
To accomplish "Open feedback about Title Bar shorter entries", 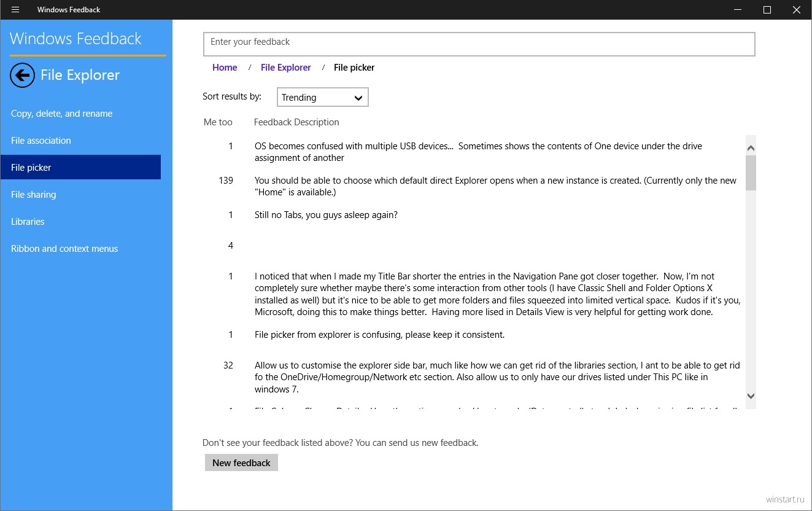I will tap(498, 294).
